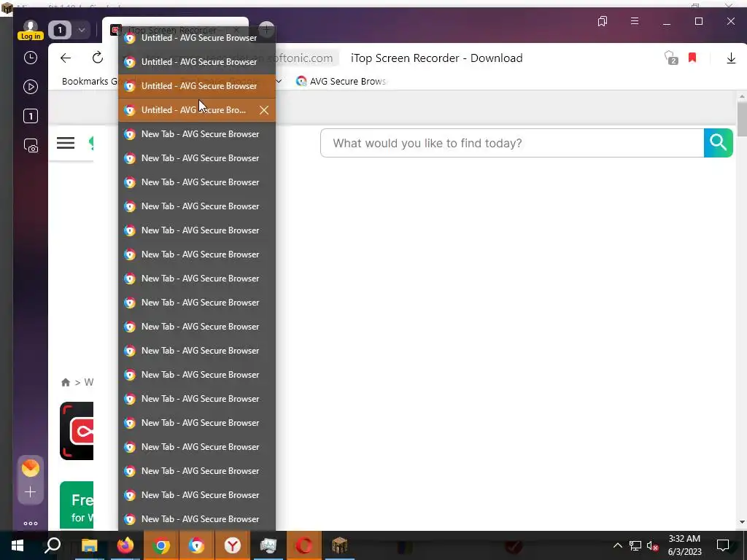747x560 pixels.
Task: Open Windows Start menu
Action: (18, 545)
